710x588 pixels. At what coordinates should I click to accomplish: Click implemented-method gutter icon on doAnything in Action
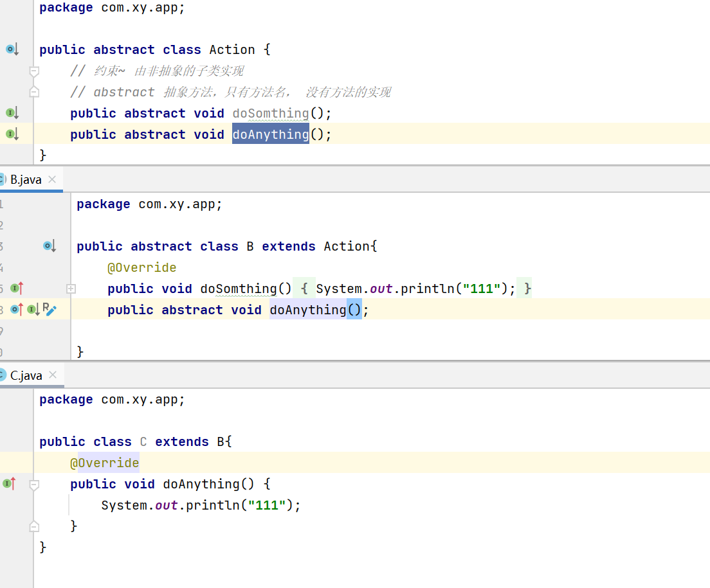tap(12, 134)
